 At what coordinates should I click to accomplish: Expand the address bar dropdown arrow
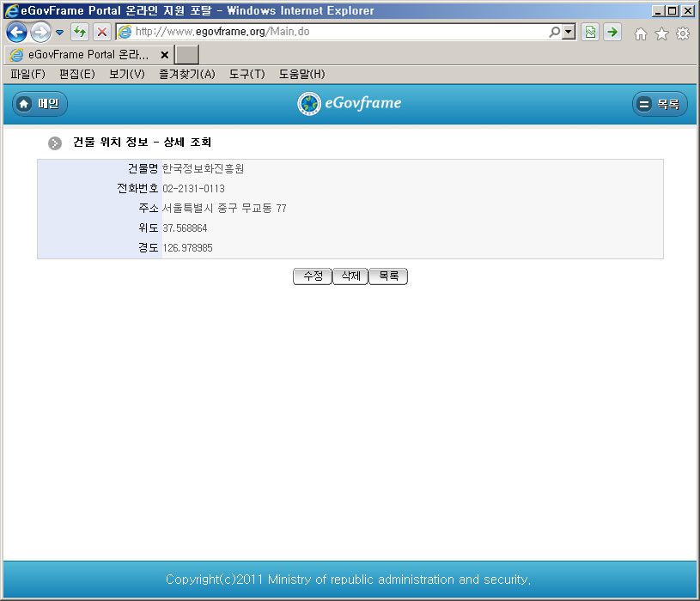569,33
